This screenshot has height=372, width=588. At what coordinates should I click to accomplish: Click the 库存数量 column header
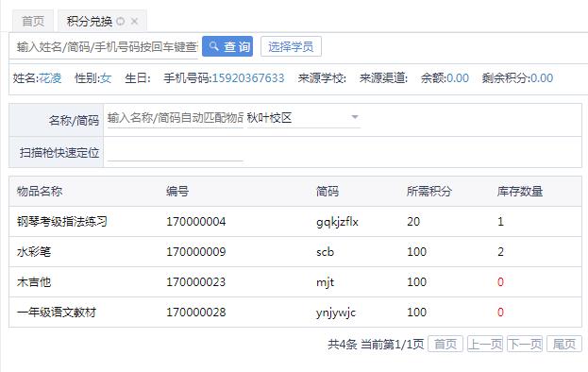520,192
